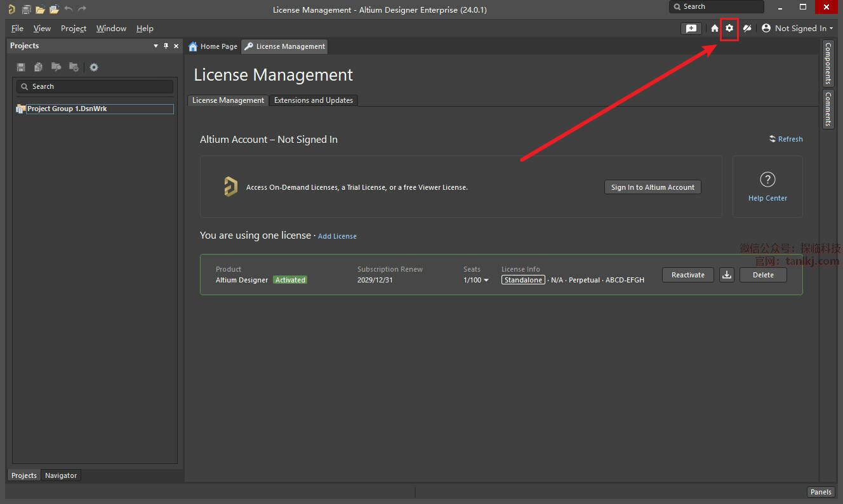Click the Undo arrow in the title bar

(69, 9)
